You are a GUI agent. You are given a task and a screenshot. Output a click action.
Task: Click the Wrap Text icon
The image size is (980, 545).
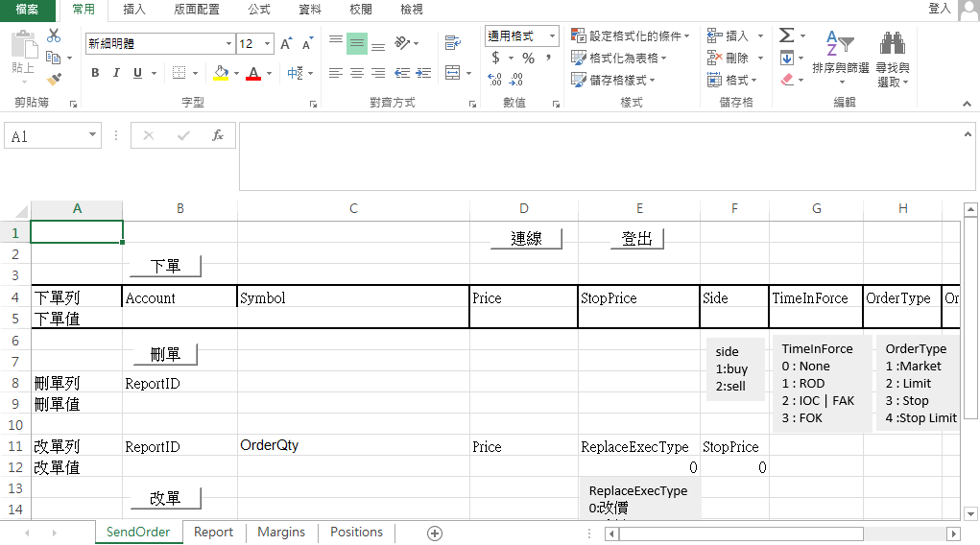coord(453,43)
